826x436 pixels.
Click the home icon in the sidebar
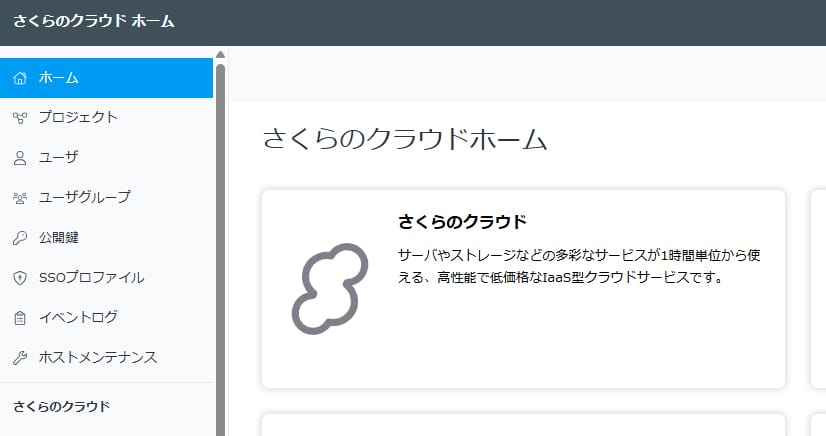(x=20, y=78)
